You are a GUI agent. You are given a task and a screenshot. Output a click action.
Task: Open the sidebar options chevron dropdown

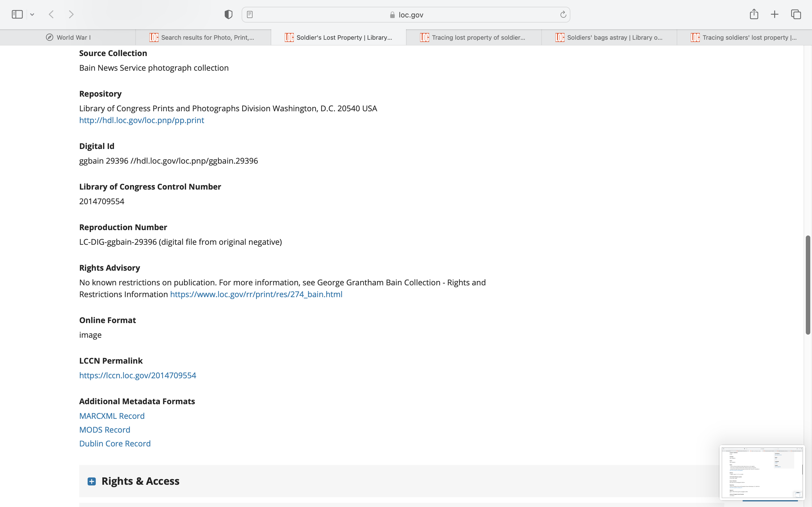[32, 14]
